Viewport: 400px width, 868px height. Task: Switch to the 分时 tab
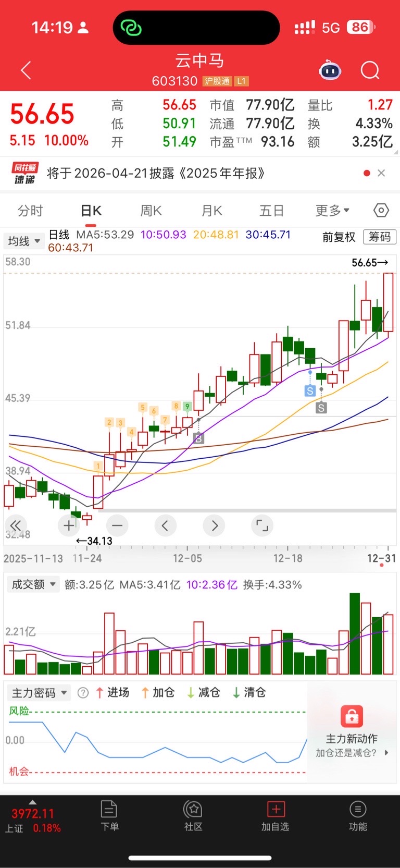pyautogui.click(x=30, y=211)
